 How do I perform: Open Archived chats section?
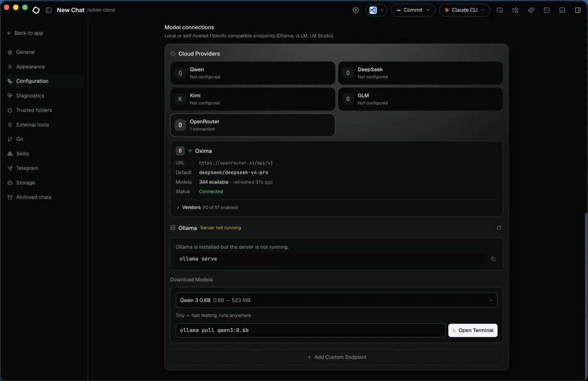pyautogui.click(x=43, y=197)
